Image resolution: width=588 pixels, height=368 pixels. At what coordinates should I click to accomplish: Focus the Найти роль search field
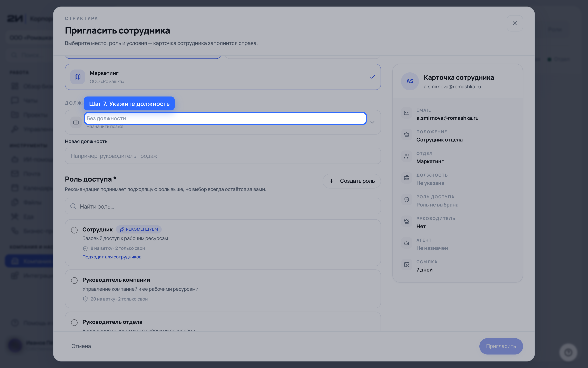coord(223,206)
